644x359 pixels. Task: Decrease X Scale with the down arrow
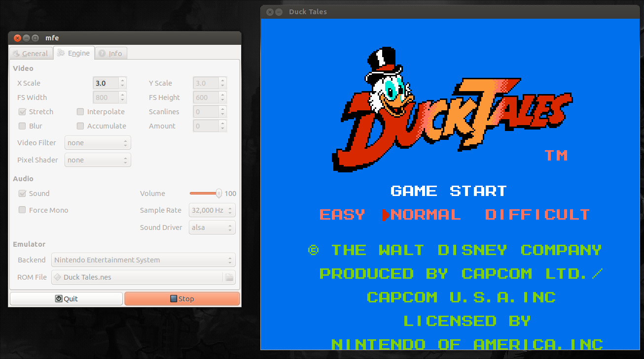point(123,86)
